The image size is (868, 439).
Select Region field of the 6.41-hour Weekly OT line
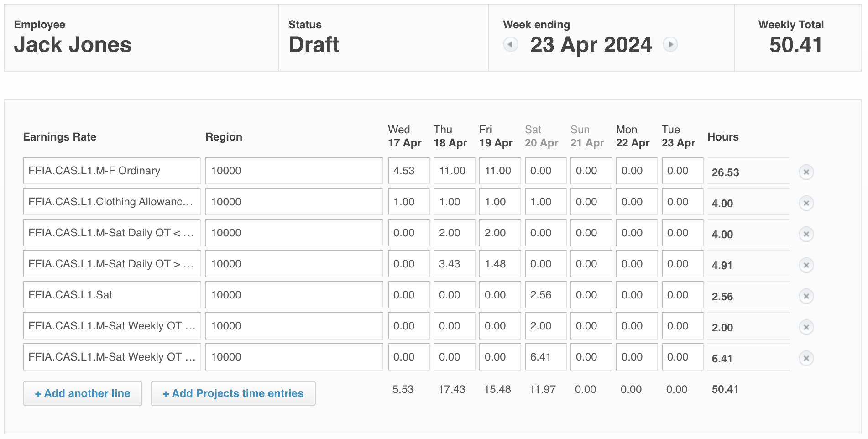click(294, 357)
